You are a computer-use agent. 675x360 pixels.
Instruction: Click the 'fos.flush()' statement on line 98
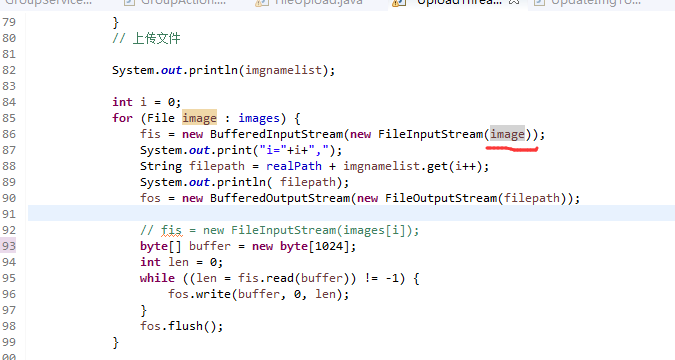pos(181,326)
